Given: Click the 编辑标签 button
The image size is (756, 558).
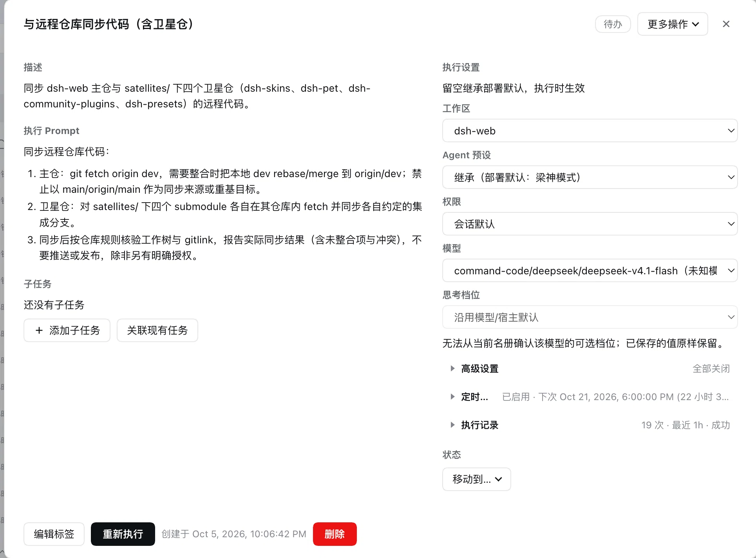Looking at the screenshot, I should coord(54,534).
